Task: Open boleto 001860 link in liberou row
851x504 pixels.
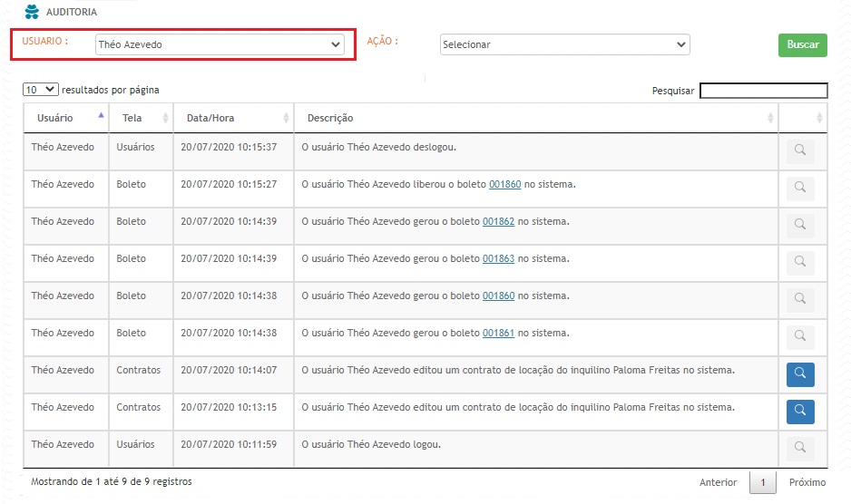Action: point(504,185)
